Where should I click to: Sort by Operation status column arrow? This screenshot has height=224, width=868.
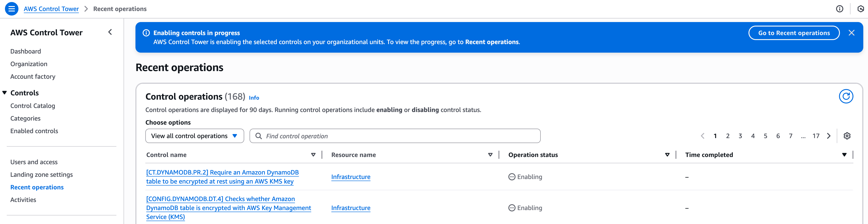click(x=667, y=155)
